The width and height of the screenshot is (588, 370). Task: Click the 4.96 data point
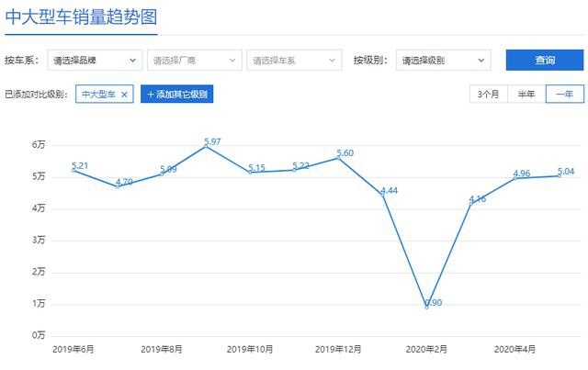[514, 178]
